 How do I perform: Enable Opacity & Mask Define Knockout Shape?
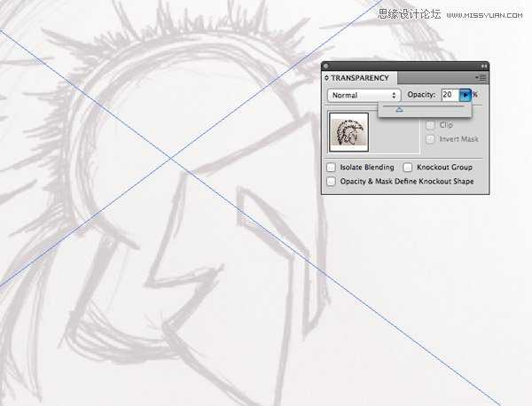[x=331, y=182]
